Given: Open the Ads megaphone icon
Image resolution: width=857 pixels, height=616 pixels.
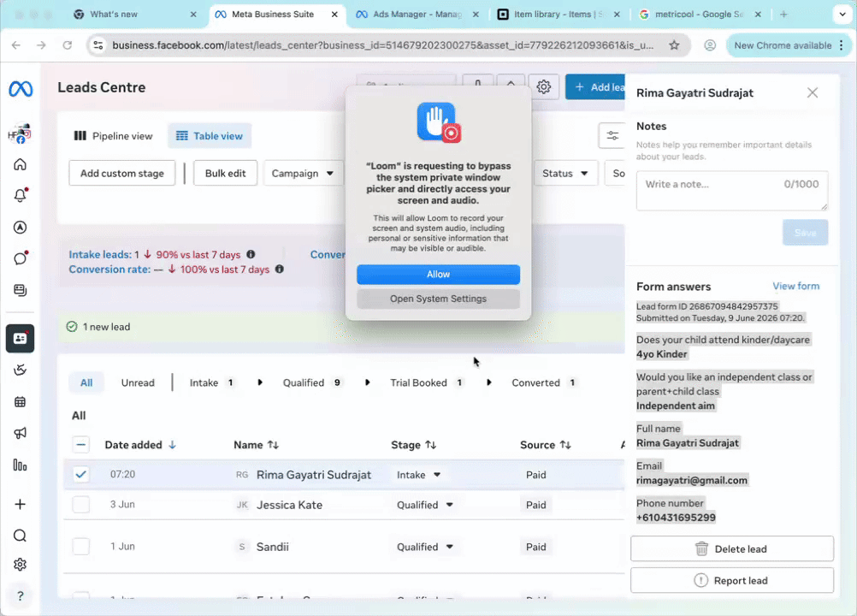Looking at the screenshot, I should pyautogui.click(x=21, y=434).
